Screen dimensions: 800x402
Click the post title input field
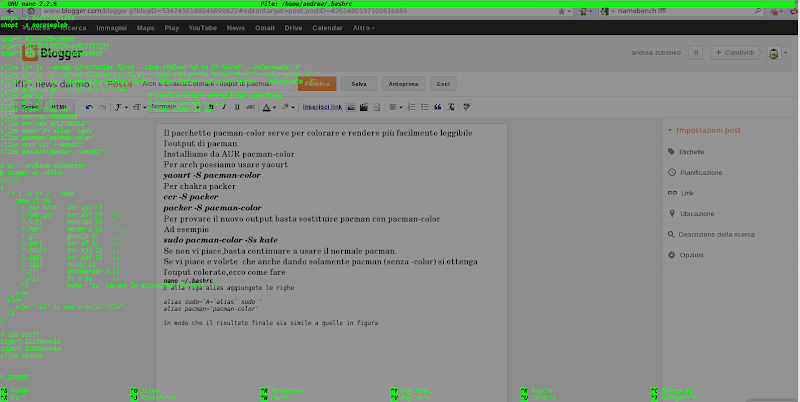click(218, 84)
